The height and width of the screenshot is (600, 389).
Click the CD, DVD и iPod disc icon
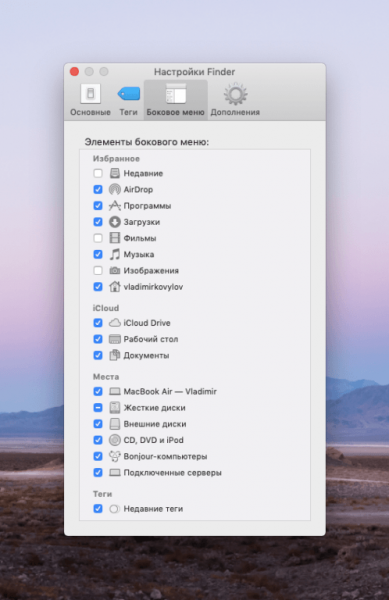coord(115,440)
